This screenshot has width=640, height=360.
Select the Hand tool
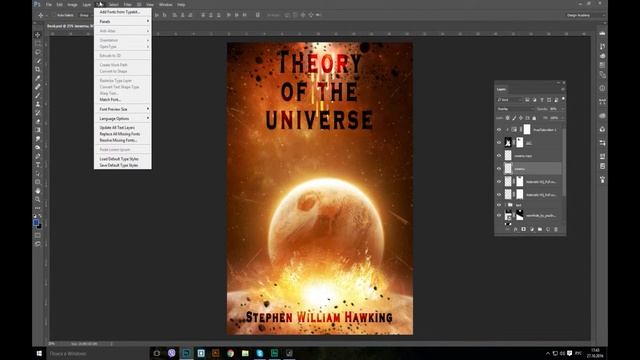tap(38, 191)
